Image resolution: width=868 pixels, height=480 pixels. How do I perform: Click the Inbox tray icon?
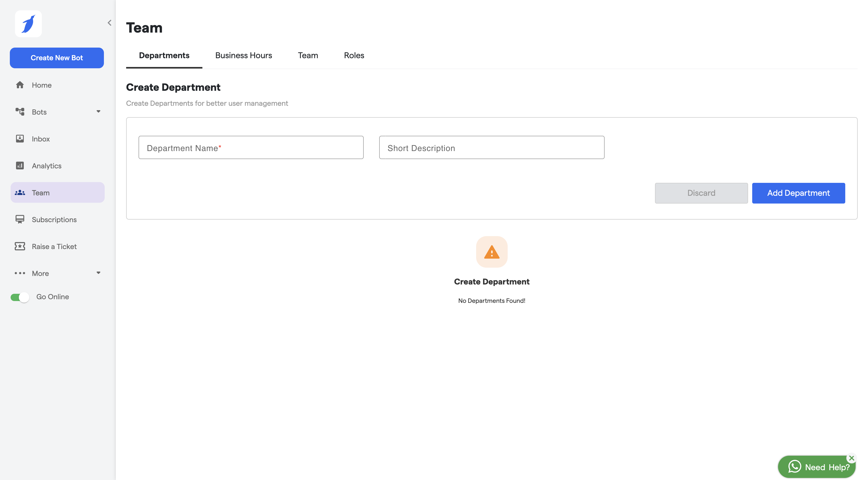click(20, 139)
